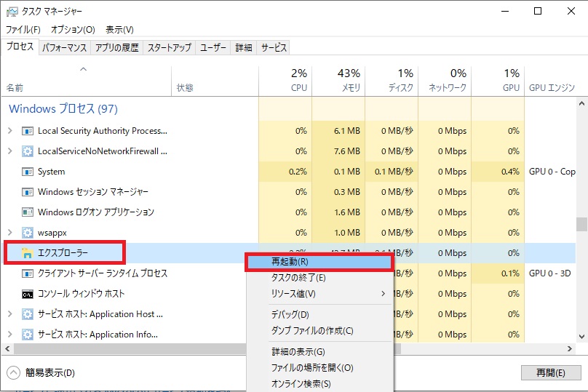Choose オンライン検索(S) in context menu
Viewport: 588px width, 392px height.
[319, 384]
